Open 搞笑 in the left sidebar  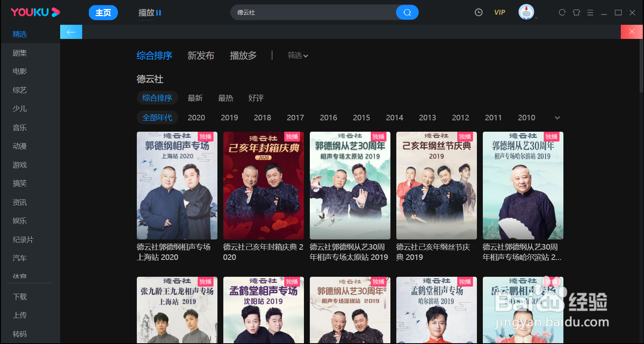[20, 183]
